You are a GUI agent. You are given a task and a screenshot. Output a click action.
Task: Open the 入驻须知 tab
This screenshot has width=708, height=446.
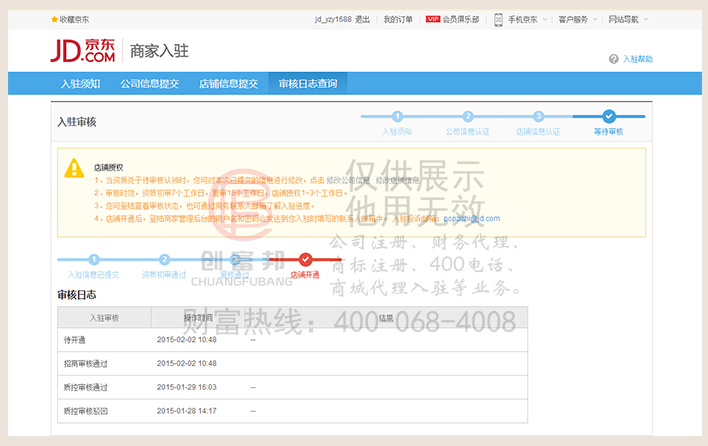80,84
